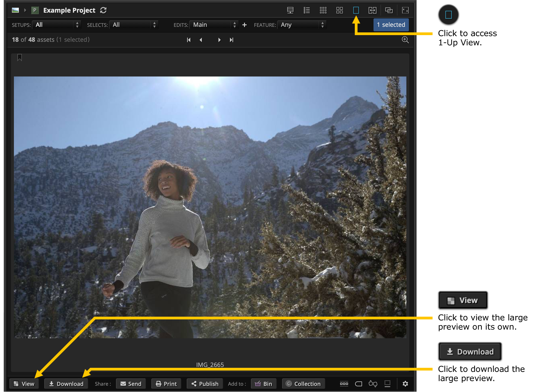
Task: Add the asset to Collection
Action: 303,384
